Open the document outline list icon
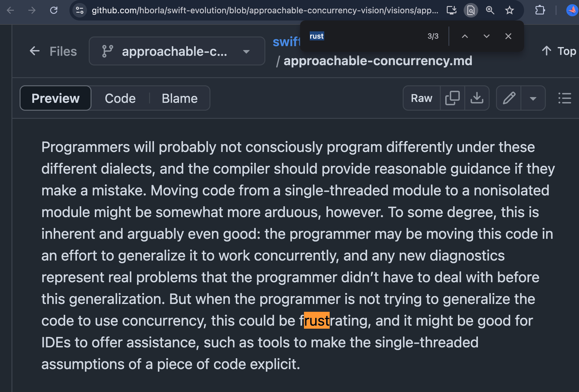579x392 pixels. click(565, 98)
